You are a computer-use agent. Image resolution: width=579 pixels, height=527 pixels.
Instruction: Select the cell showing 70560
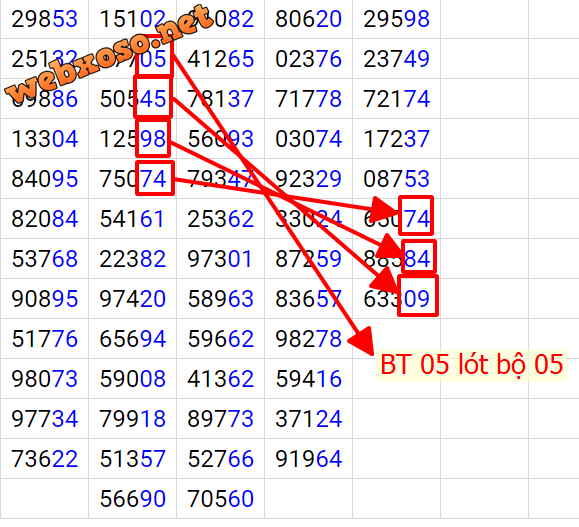point(220,499)
